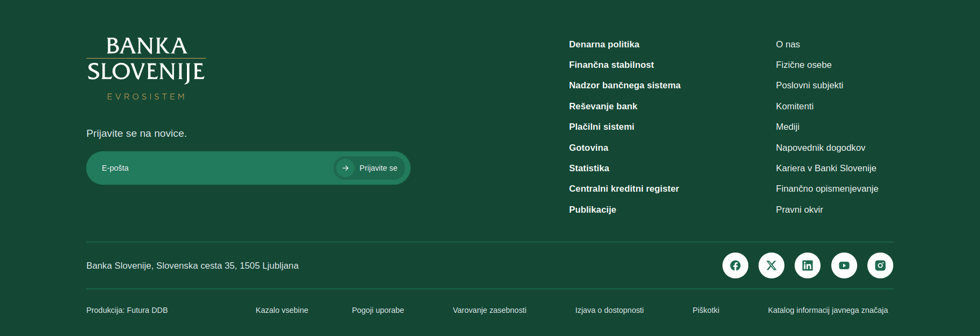This screenshot has width=980, height=336.
Task: Open the Facebook social icon
Action: pos(735,265)
